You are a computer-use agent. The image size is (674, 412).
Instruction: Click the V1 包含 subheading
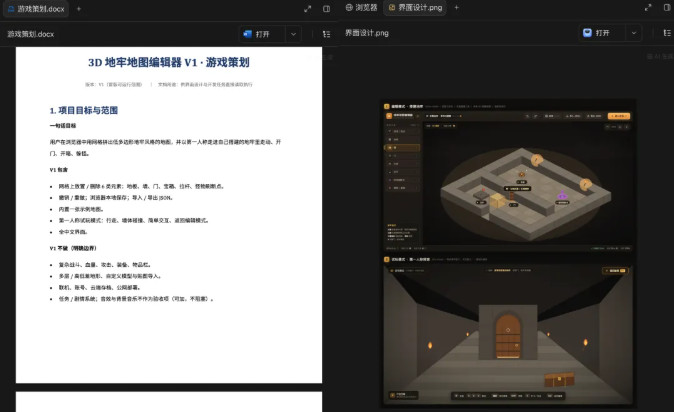pyautogui.click(x=58, y=169)
